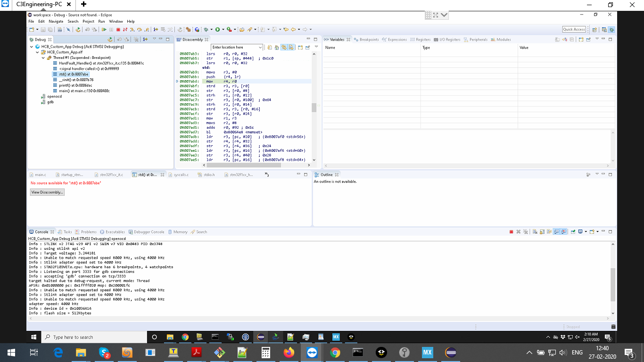Viewport: 644px width, 362px height.
Task: Terminate the console process with the red square
Action: point(512,232)
